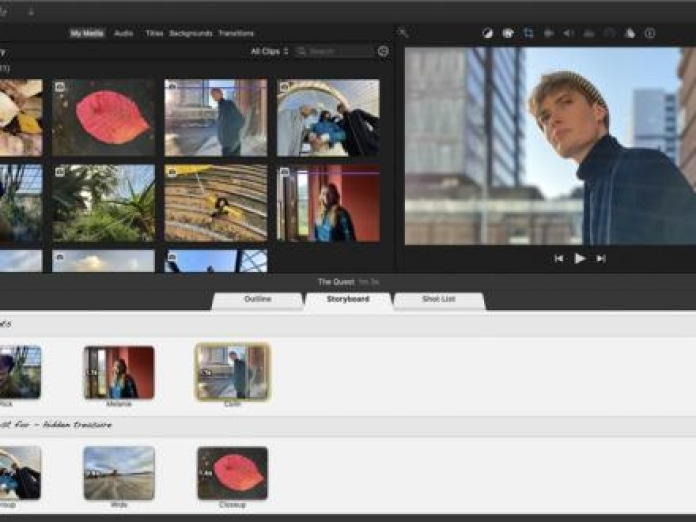Open the volume adjustment tool
Viewport: 696px width, 522px height.
(569, 33)
